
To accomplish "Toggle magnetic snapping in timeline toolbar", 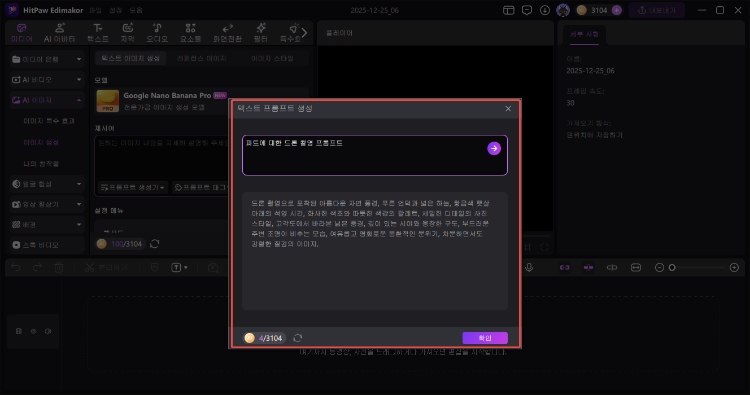I will click(588, 268).
